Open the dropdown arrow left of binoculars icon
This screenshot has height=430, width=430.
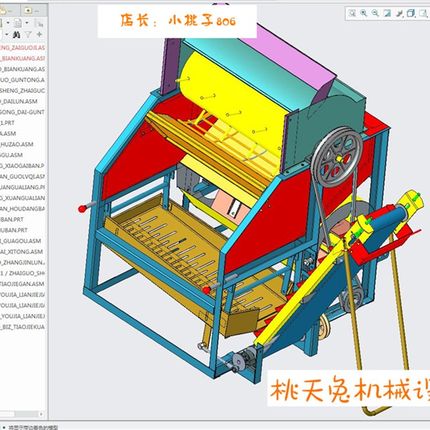click(6, 34)
